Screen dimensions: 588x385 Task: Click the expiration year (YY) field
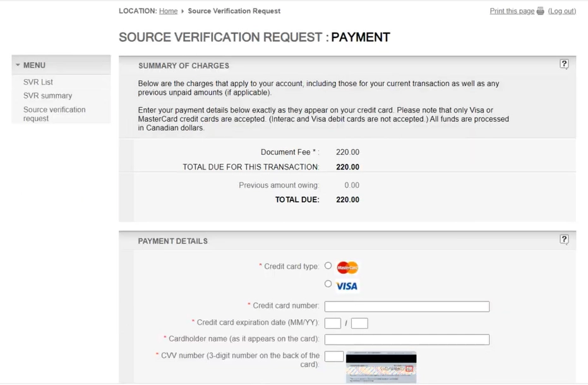(x=359, y=324)
